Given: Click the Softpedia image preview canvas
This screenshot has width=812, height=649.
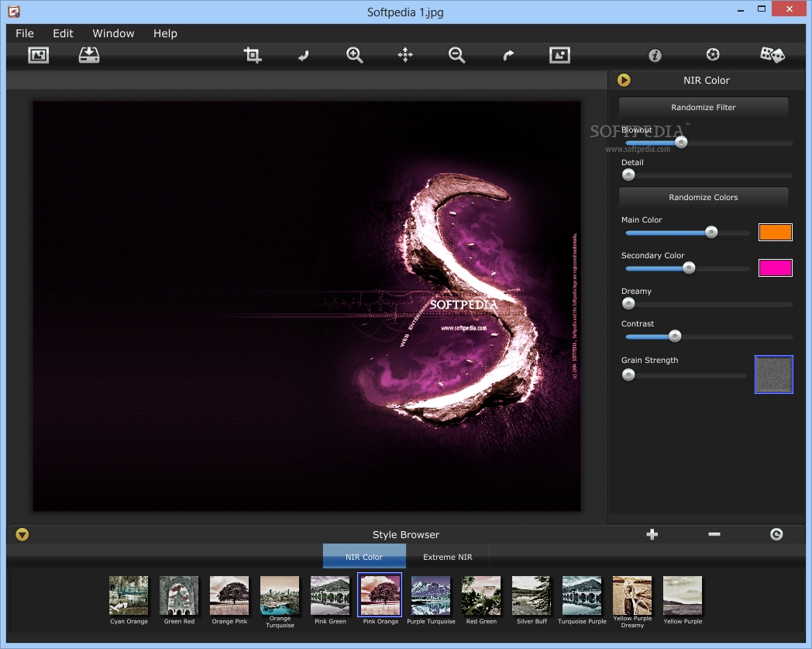Looking at the screenshot, I should (307, 306).
